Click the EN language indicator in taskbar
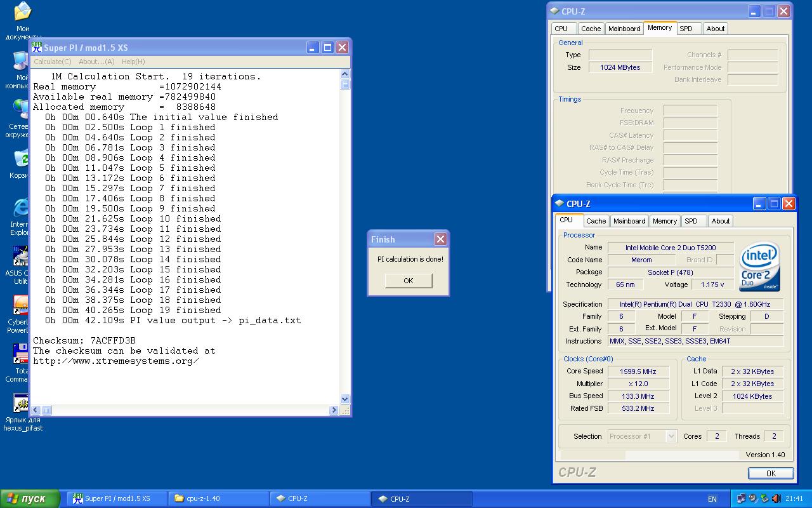 (712, 499)
